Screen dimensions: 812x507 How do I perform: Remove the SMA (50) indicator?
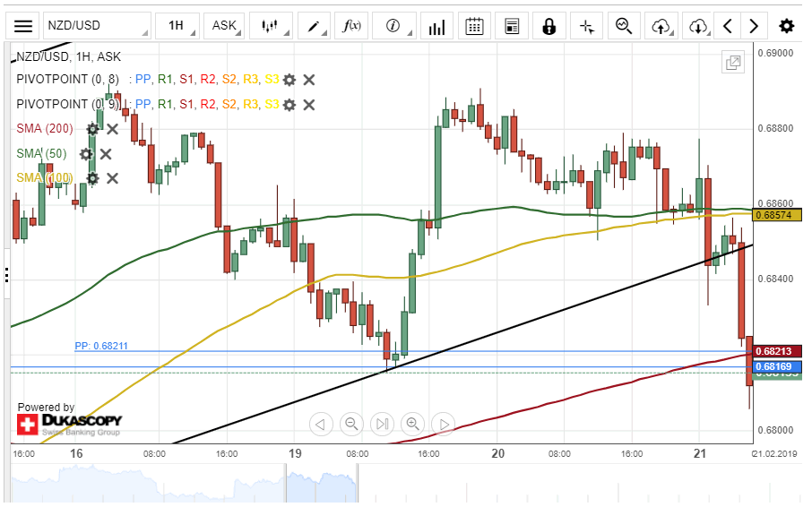pyautogui.click(x=106, y=154)
